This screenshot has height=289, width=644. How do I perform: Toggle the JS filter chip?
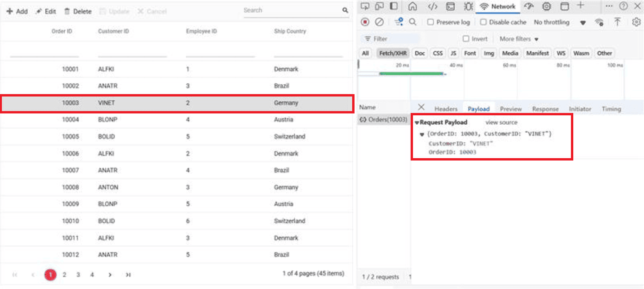click(453, 53)
